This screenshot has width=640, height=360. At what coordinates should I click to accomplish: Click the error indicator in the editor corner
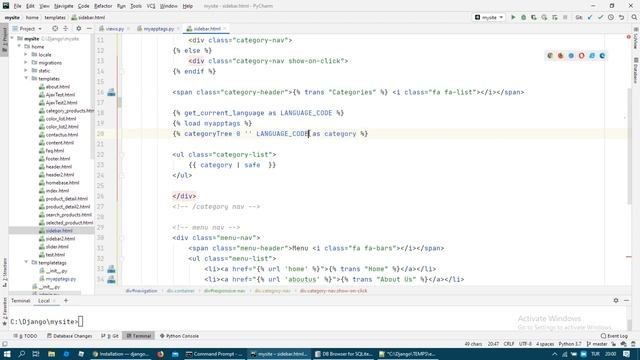[628, 37]
